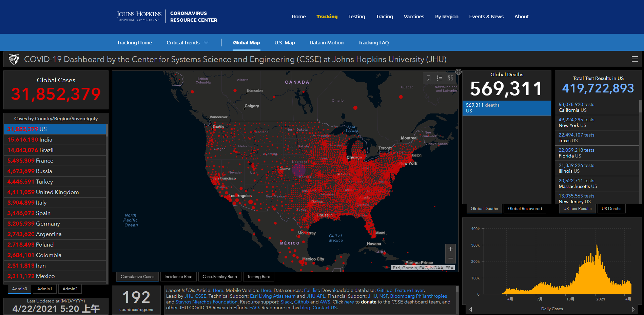The width and height of the screenshot is (644, 315).
Task: Click the Contact US link
Action: click(x=325, y=308)
